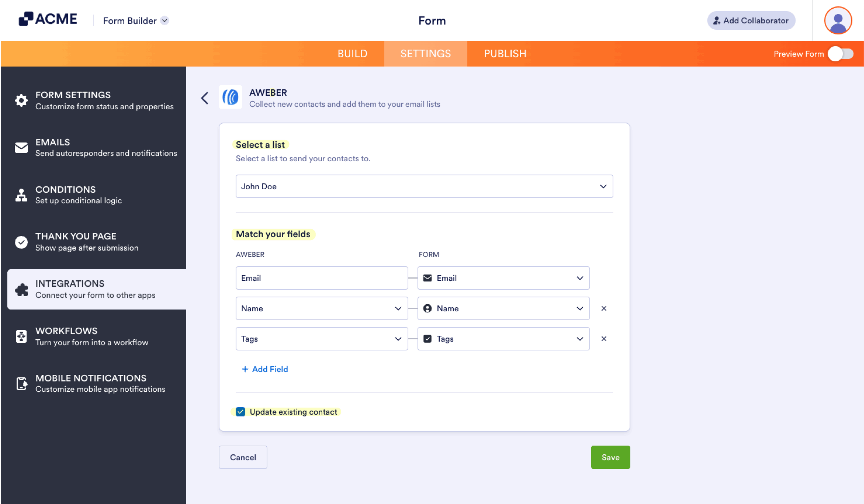Click the Conditions logic icon
The image size is (864, 504).
click(x=21, y=195)
